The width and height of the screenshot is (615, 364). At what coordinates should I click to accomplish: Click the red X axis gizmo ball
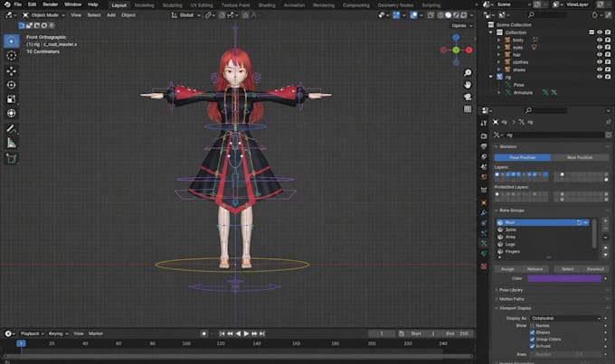(469, 51)
